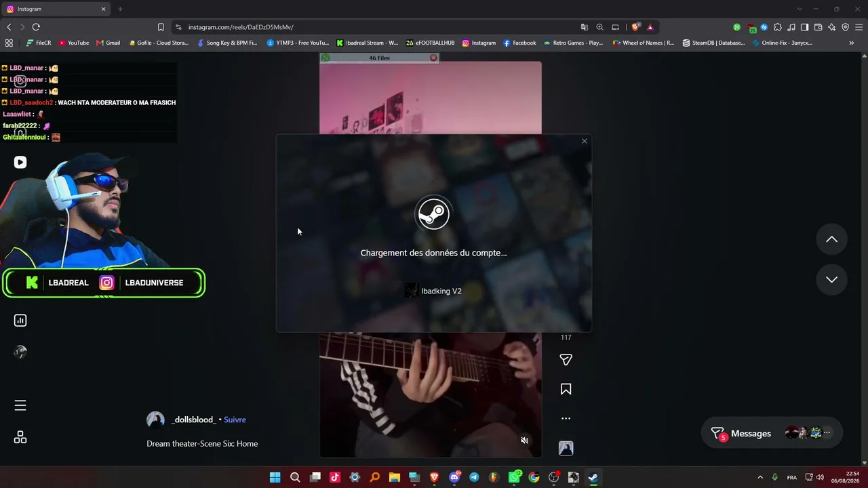Open the Gmail bookmark
868x488 pixels.
coord(108,43)
